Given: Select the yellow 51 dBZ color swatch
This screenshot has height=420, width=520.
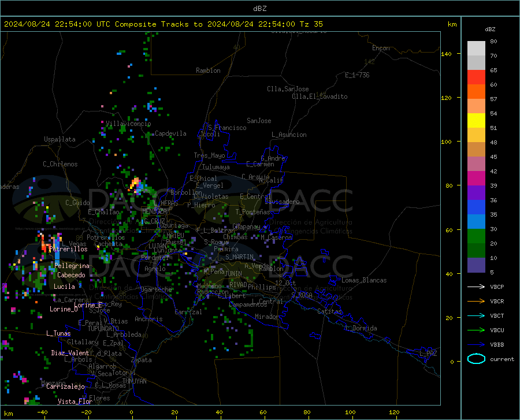Looking at the screenshot, I should (x=476, y=121).
